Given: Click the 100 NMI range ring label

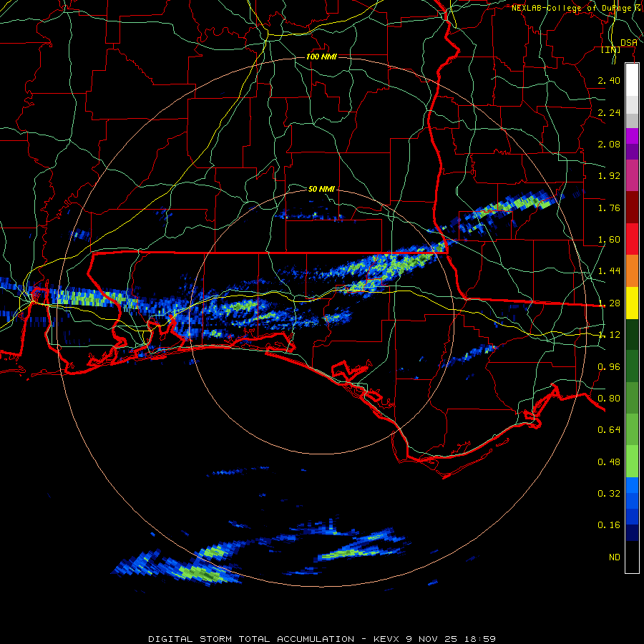Looking at the screenshot, I should click(321, 57).
